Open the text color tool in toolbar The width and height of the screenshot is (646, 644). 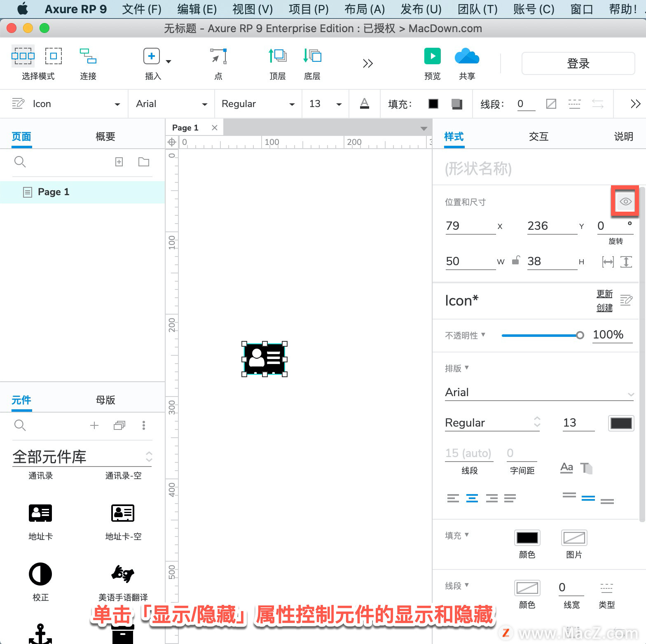365,103
